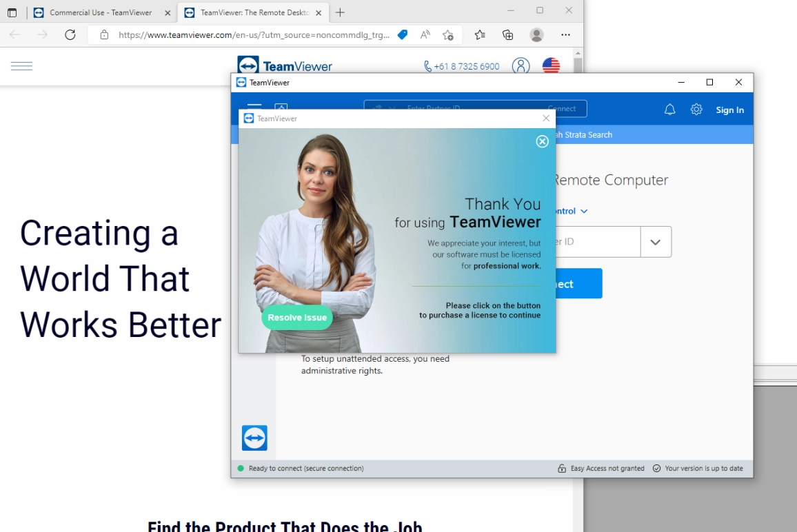
Task: Open the blue shopping tag icon in address bar
Action: point(402,34)
